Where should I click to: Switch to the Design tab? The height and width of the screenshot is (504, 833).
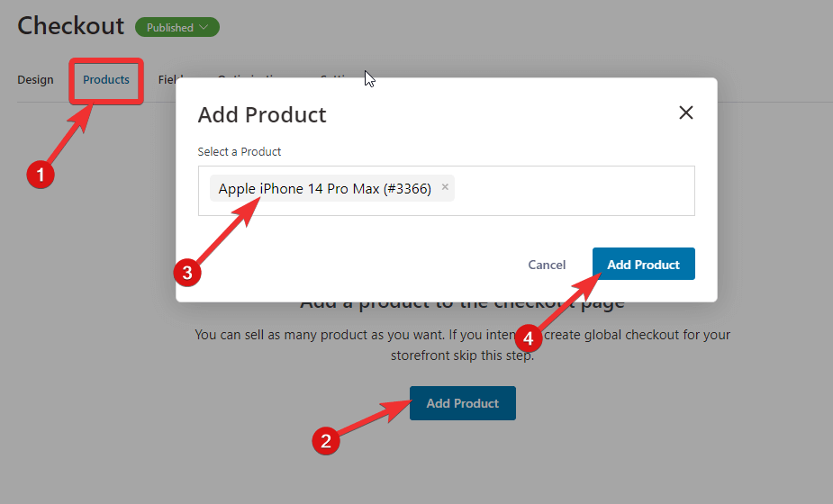36,80
